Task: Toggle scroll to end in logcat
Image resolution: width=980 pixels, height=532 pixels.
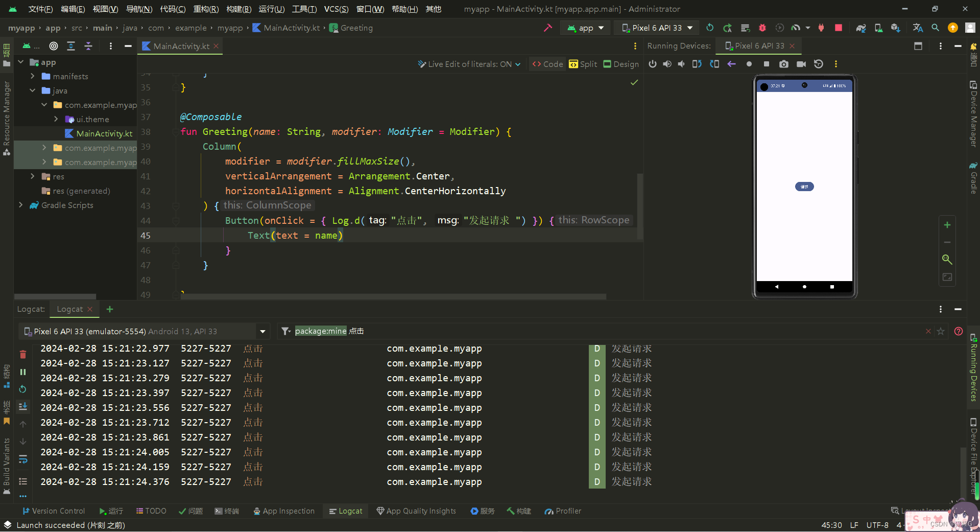Action: click(x=23, y=406)
